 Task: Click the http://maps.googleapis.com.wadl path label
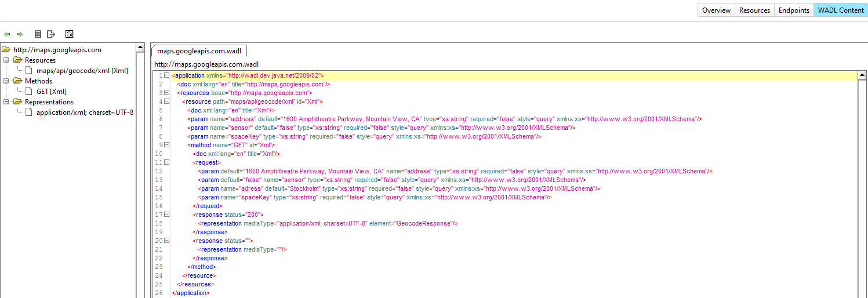(206, 64)
